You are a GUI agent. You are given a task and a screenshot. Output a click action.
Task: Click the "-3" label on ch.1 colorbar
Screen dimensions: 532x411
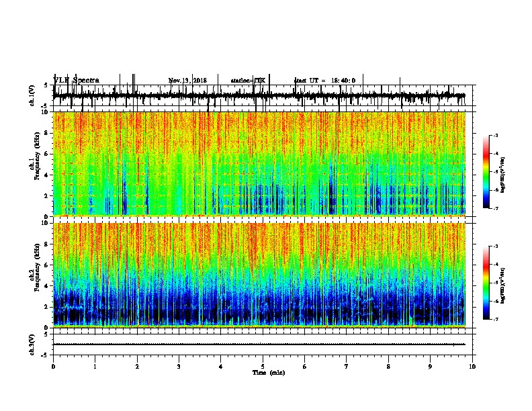(x=495, y=136)
